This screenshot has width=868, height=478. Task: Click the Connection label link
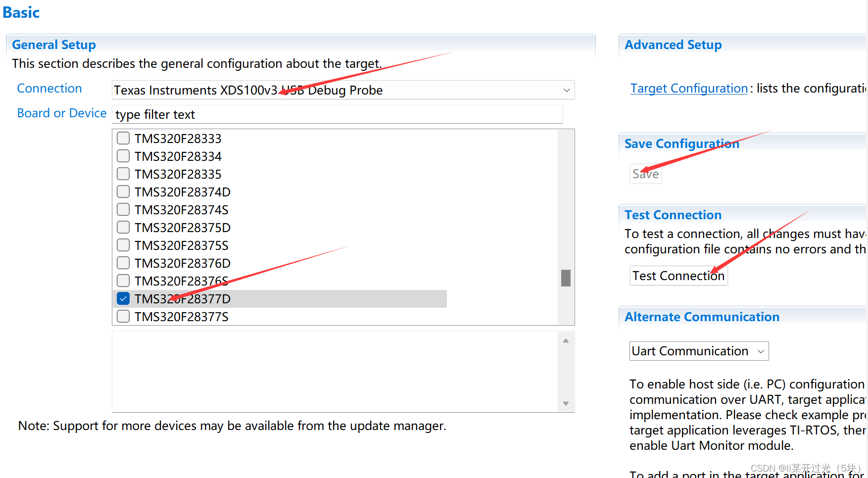pyautogui.click(x=49, y=89)
